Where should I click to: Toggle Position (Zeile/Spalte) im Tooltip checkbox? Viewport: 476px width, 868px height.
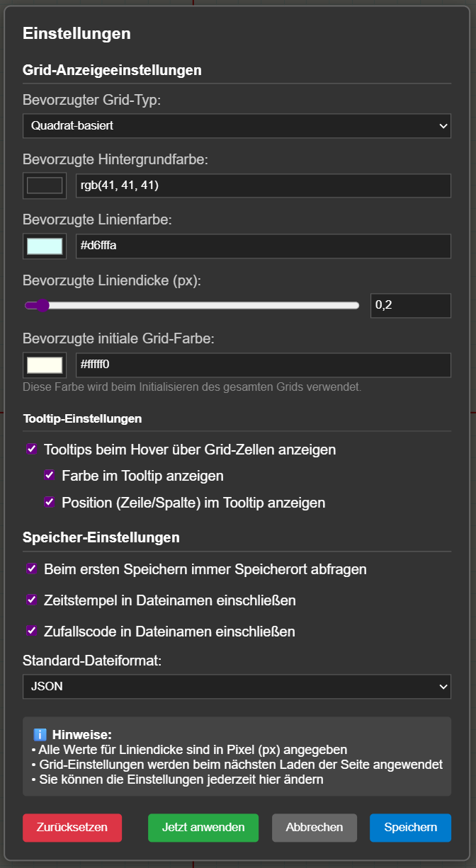click(50, 502)
